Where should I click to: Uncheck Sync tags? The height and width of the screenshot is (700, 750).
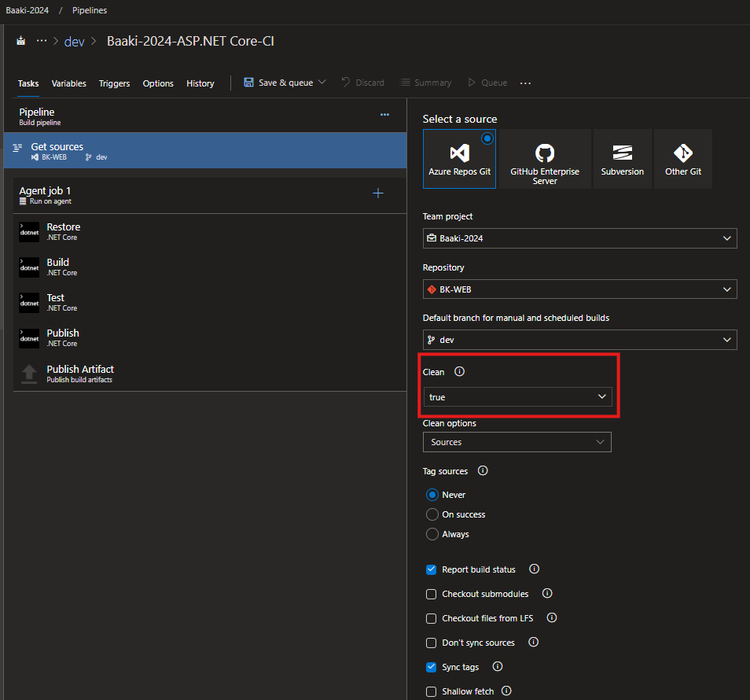click(431, 667)
